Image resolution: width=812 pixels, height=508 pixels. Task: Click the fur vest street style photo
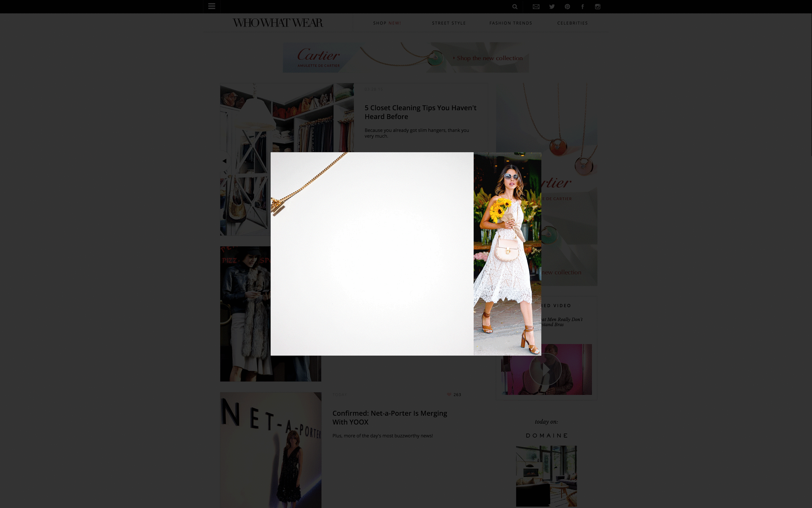point(245,314)
